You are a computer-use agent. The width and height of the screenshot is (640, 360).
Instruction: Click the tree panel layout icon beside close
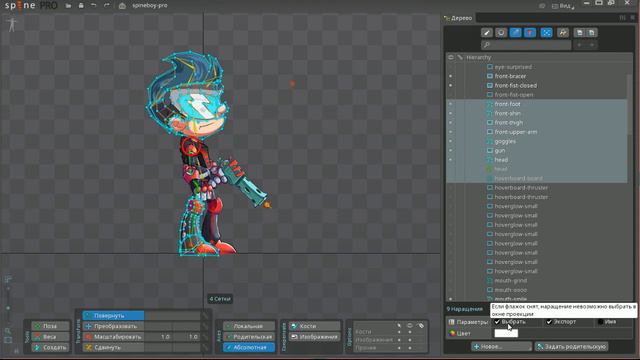[x=622, y=18]
